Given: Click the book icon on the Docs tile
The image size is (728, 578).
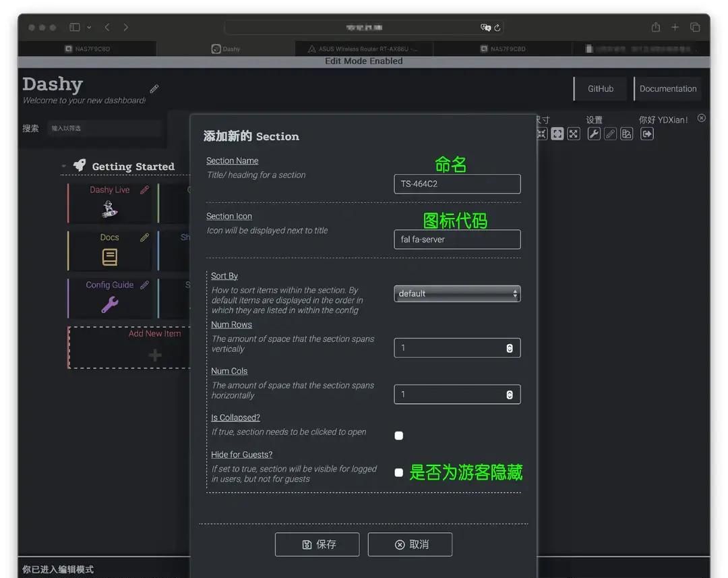Looking at the screenshot, I should [x=109, y=258].
